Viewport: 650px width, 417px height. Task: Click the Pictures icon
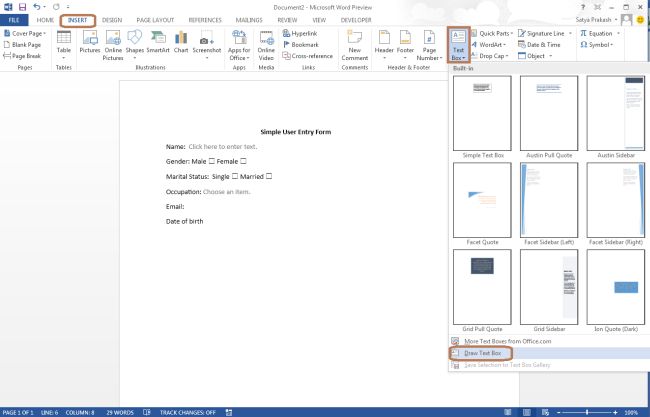(90, 42)
